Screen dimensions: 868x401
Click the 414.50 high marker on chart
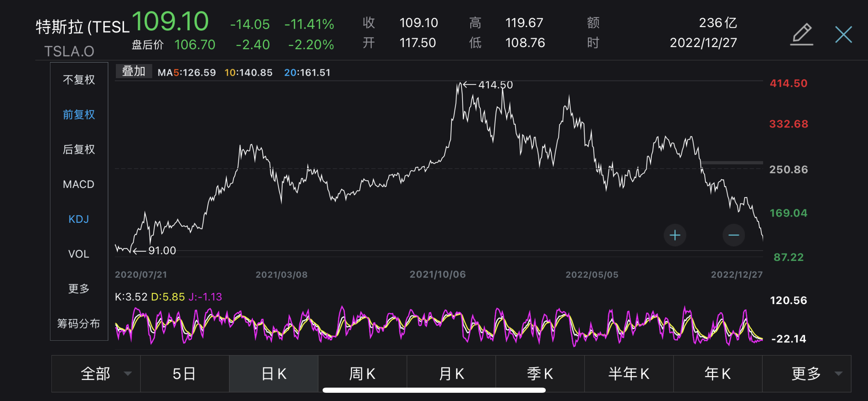488,85
